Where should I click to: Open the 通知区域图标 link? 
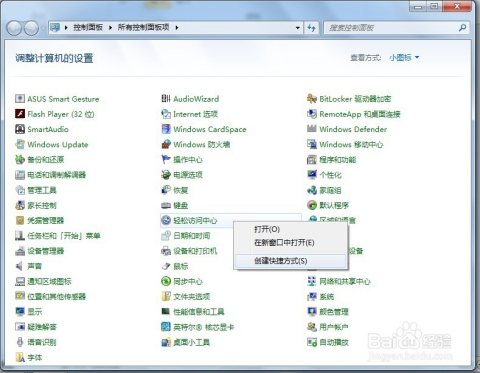(x=49, y=281)
